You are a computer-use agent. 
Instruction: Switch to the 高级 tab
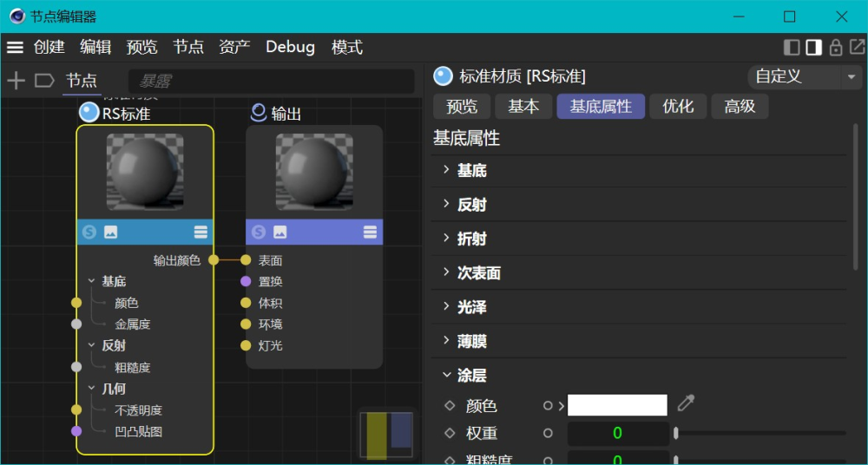(740, 107)
